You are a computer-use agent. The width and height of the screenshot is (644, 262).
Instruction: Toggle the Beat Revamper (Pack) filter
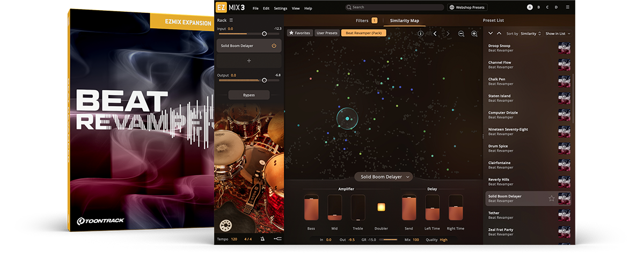click(x=363, y=33)
